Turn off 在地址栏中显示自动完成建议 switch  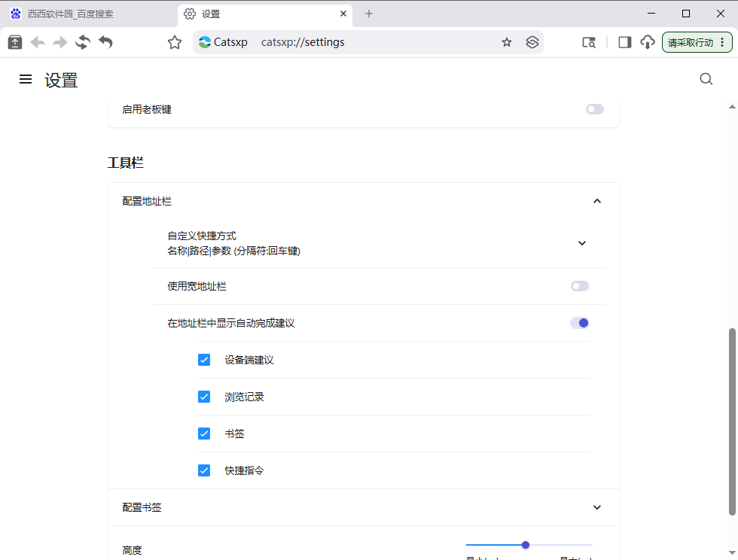tap(579, 323)
